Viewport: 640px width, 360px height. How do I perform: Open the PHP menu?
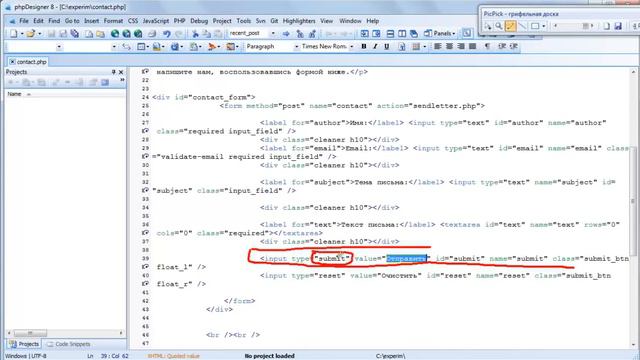(x=179, y=21)
